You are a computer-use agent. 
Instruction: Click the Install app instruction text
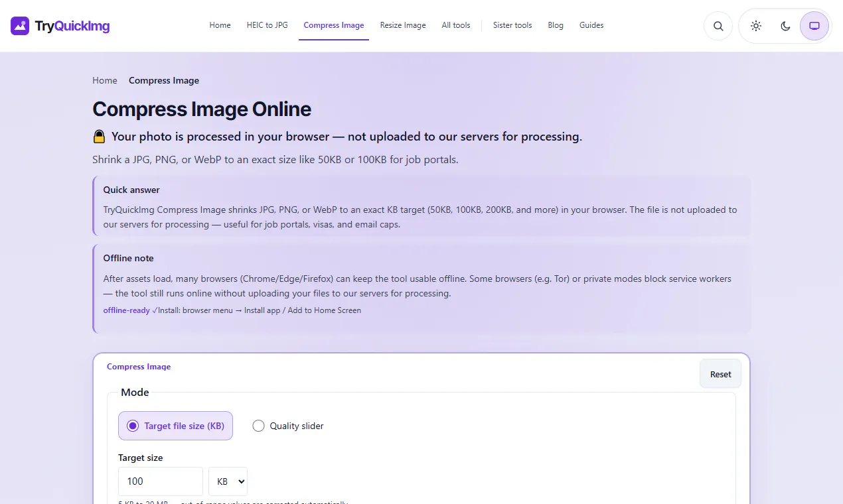click(260, 310)
